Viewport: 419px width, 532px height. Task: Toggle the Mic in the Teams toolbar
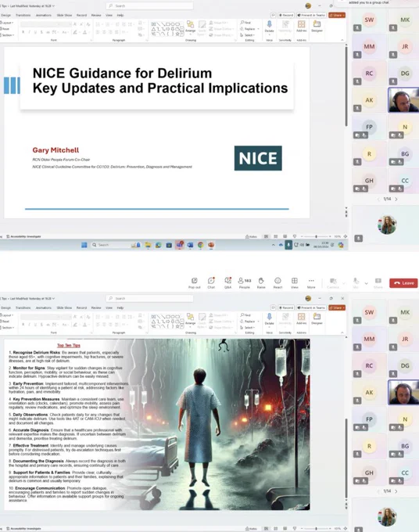356,282
